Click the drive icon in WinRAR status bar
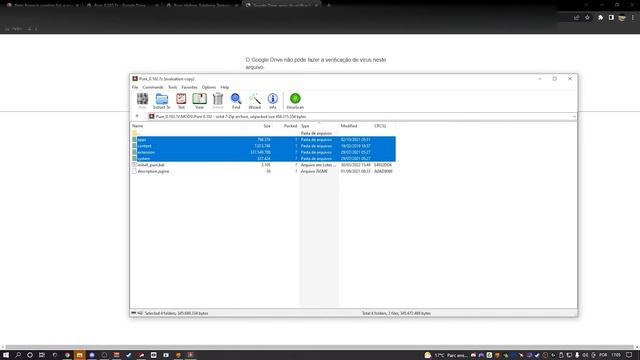 click(133, 313)
